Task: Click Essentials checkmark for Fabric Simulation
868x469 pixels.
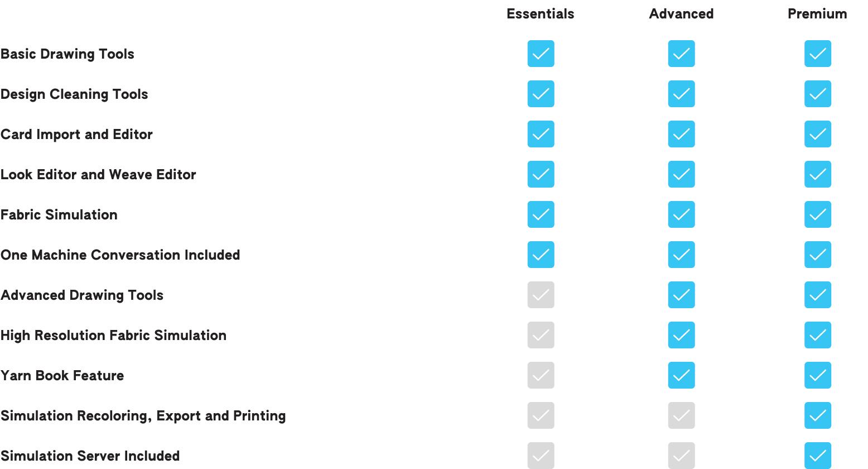Action: click(541, 214)
